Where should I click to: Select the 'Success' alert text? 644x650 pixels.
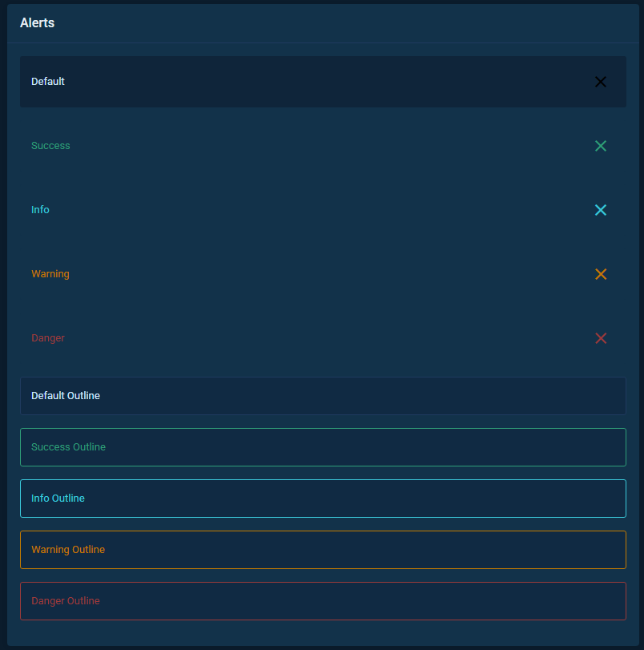pos(50,146)
